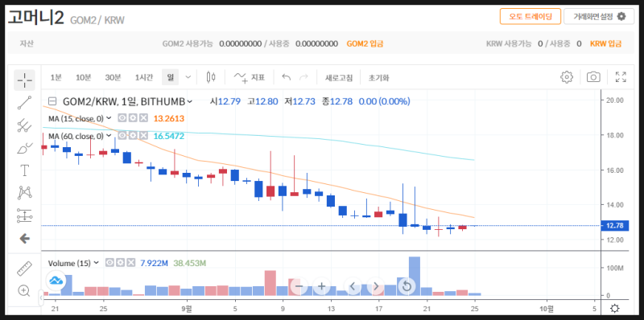Remove the Volume indicator
The width and height of the screenshot is (644, 320).
(130, 263)
